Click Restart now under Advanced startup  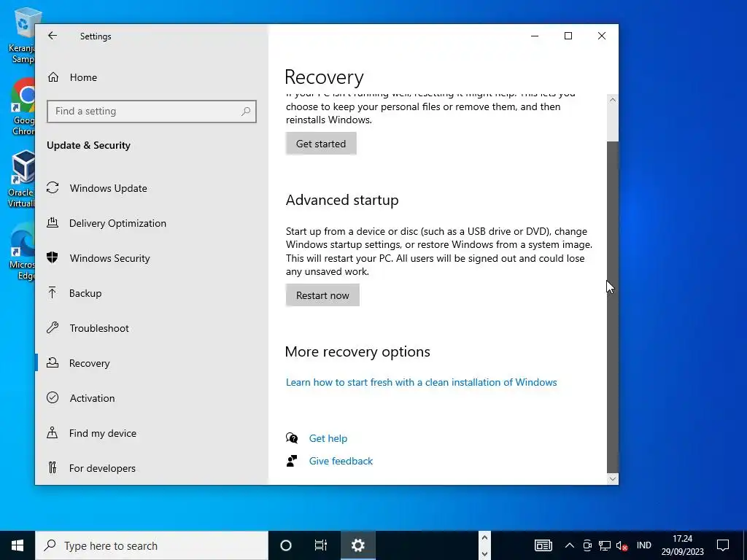[x=322, y=295]
